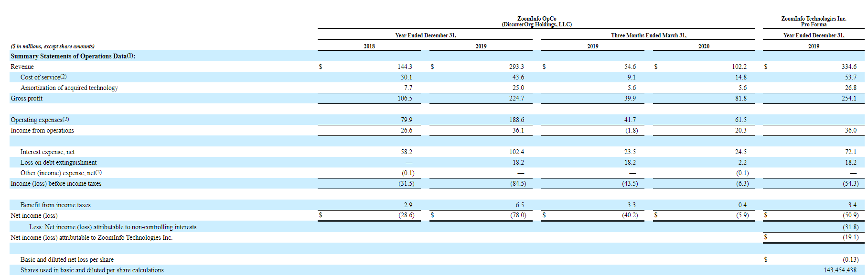Click the 'Income from operations' label
Viewport: 868px width, 279px height.
42,130
